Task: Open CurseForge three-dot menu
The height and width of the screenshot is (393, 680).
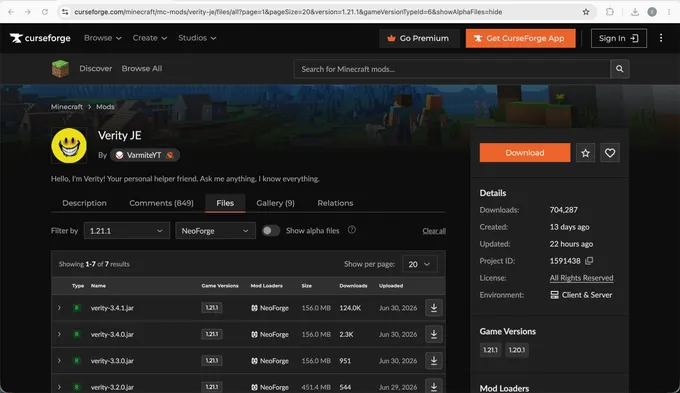Action: tap(661, 38)
